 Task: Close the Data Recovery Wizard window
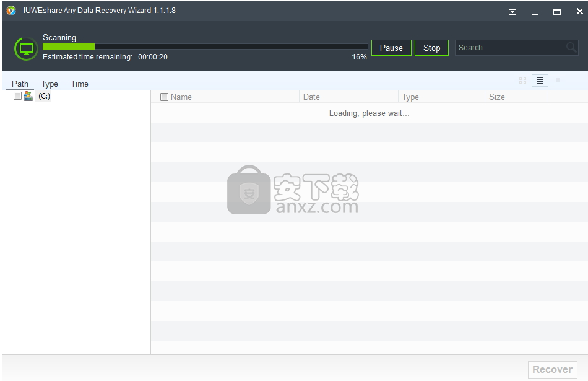[579, 11]
